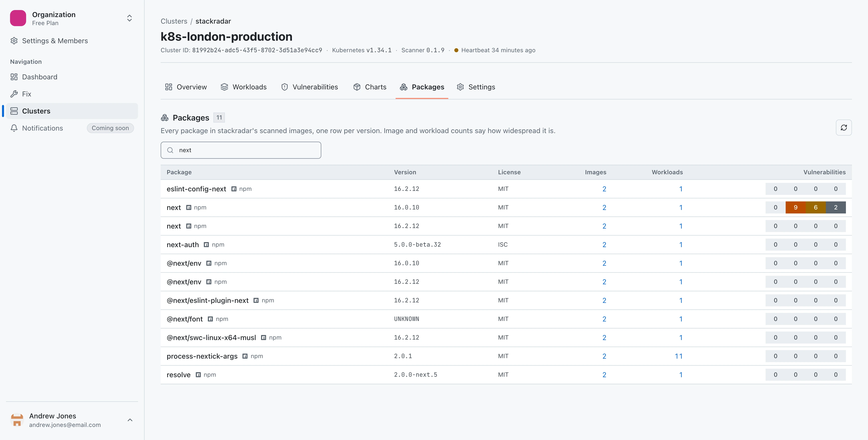Image resolution: width=868 pixels, height=440 pixels.
Task: Sort by the Package column header
Action: [179, 172]
